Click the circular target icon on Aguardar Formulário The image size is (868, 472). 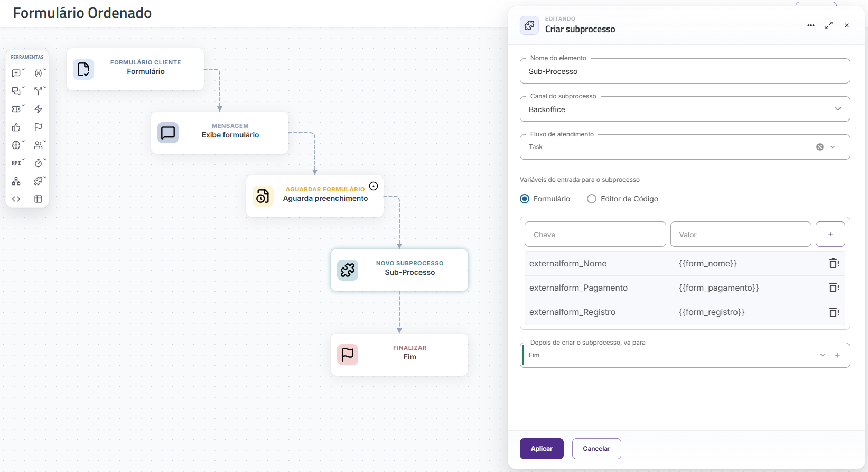click(374, 186)
